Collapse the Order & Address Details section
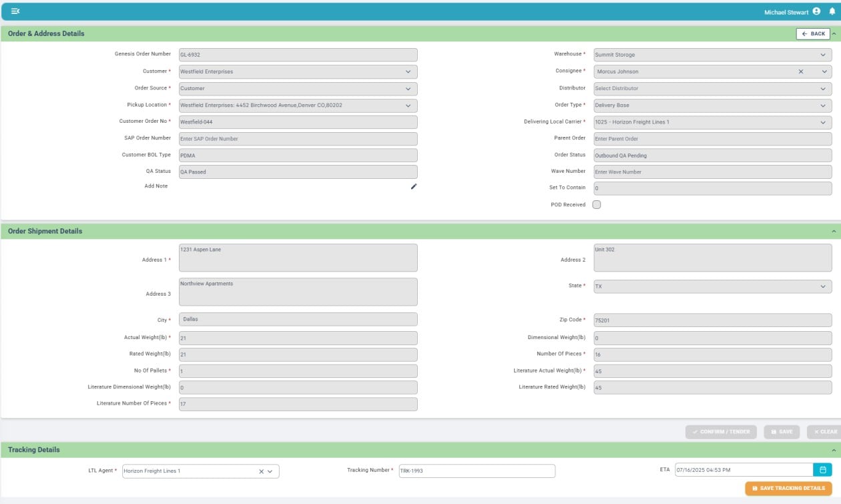This screenshot has width=841, height=504. pyautogui.click(x=834, y=33)
